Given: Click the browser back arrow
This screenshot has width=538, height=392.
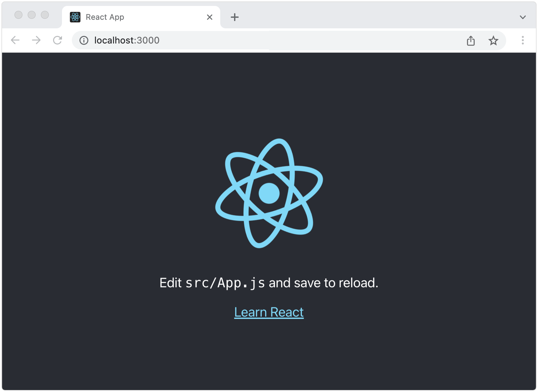Looking at the screenshot, I should 15,40.
